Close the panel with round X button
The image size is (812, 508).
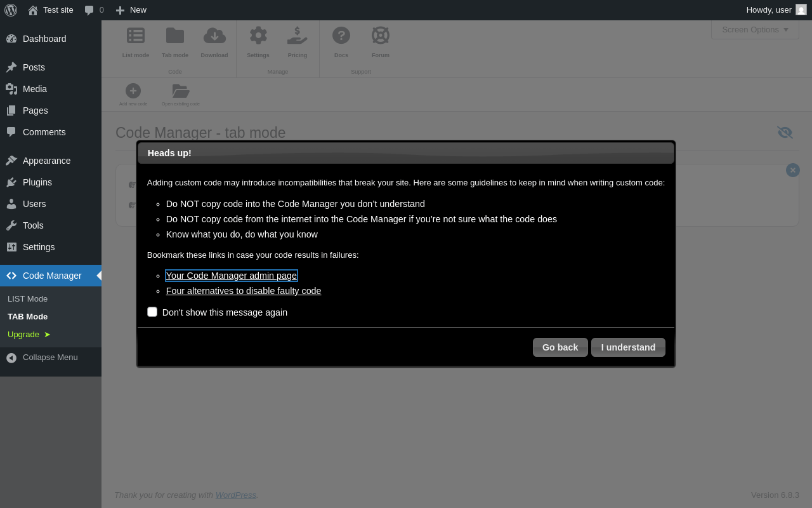[x=793, y=170]
